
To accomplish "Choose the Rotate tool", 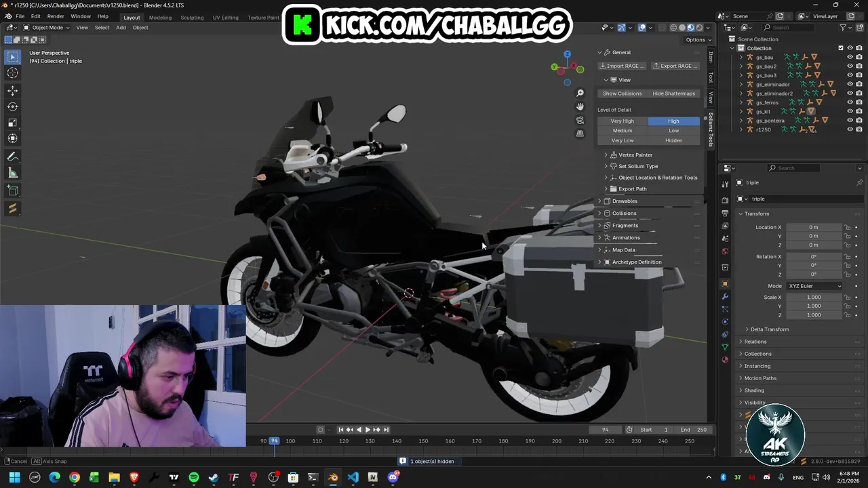I will click(x=12, y=106).
